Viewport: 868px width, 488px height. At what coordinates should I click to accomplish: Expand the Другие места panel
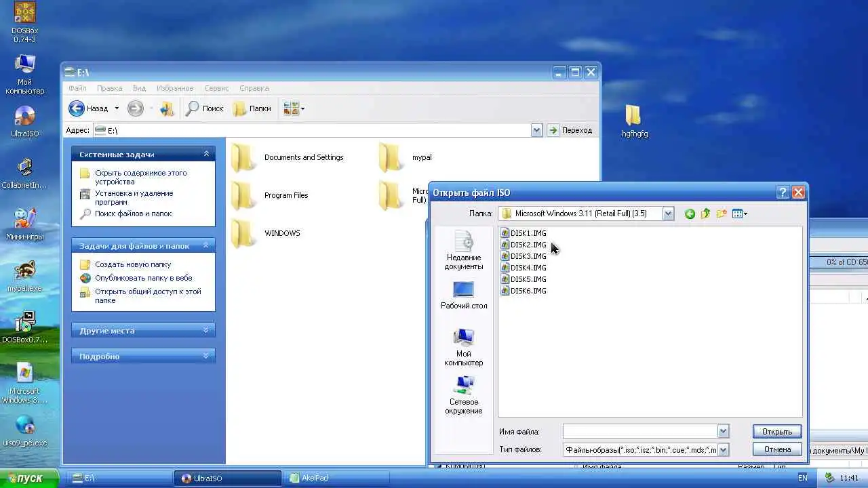tap(206, 331)
